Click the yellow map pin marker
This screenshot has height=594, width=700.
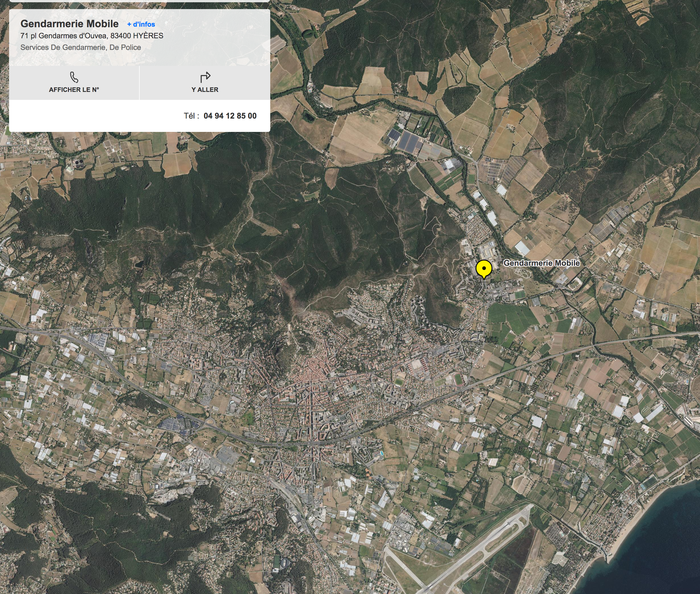tap(484, 269)
